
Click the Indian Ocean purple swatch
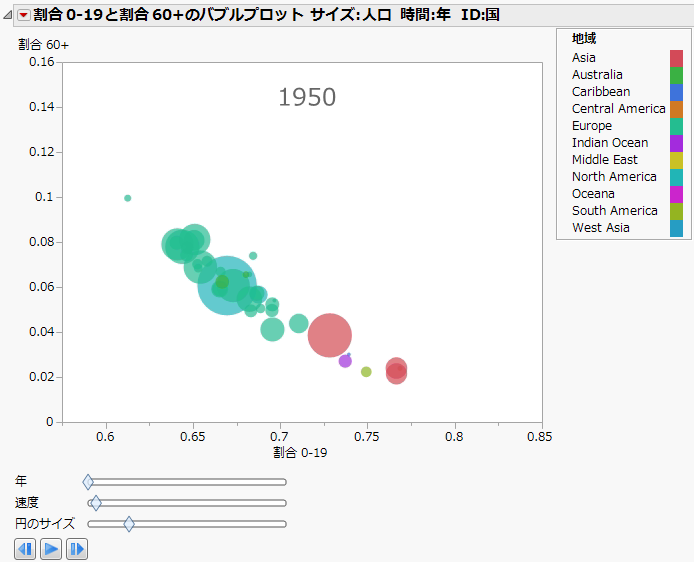click(x=676, y=143)
